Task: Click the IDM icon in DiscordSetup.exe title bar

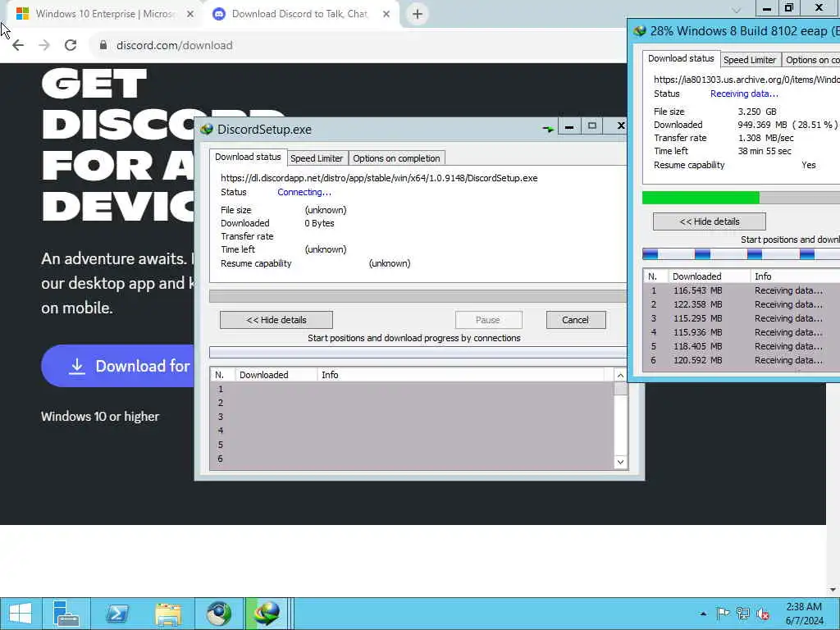Action: (x=207, y=129)
